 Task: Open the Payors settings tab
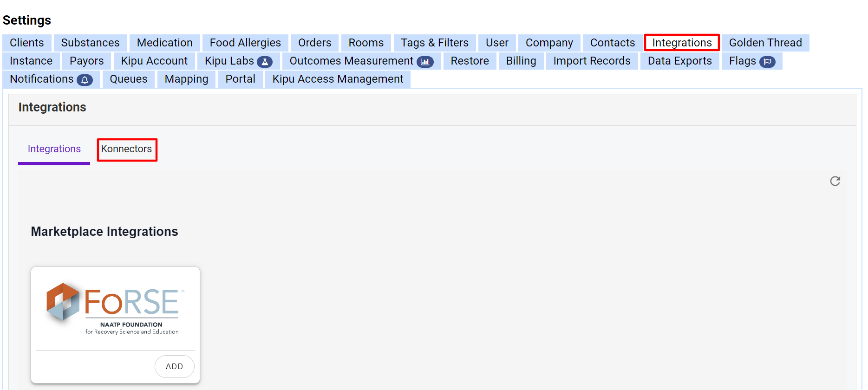coord(86,61)
